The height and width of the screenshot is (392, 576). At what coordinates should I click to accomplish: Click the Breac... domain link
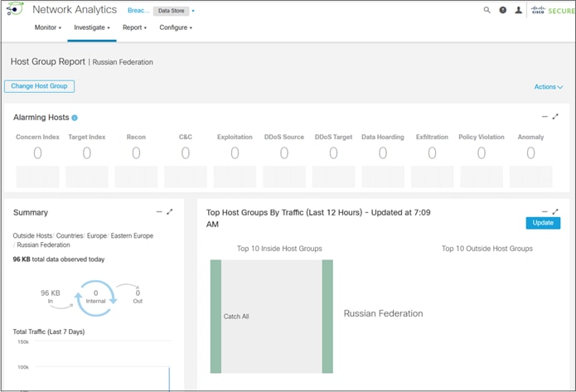click(x=138, y=11)
